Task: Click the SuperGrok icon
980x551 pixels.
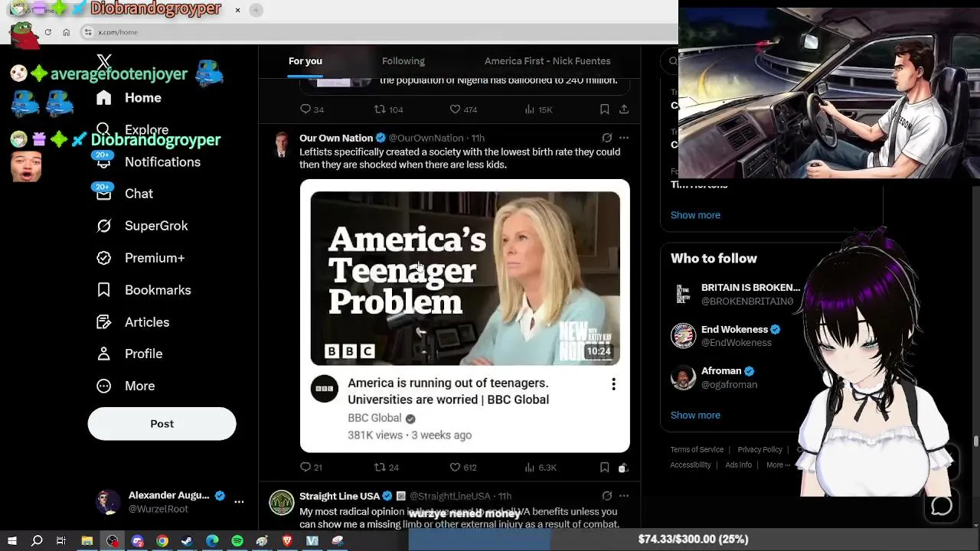Action: [104, 226]
